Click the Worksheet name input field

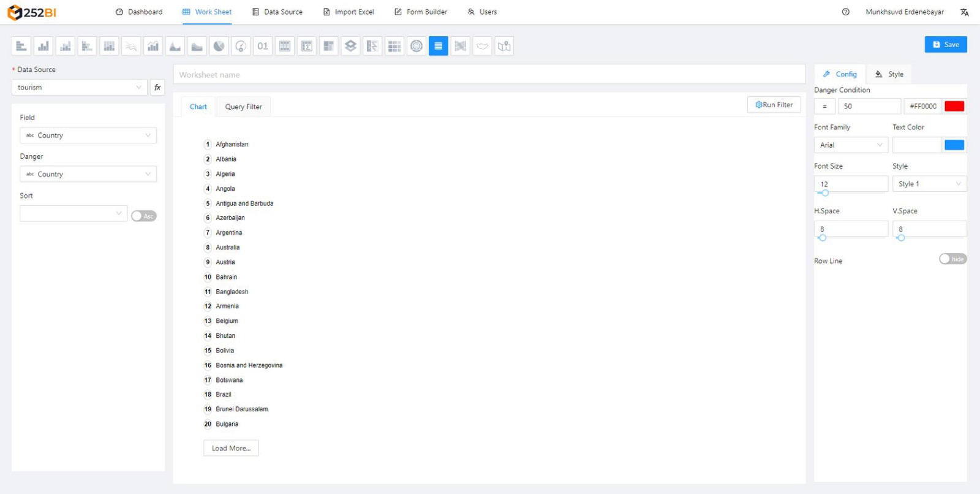tap(489, 75)
